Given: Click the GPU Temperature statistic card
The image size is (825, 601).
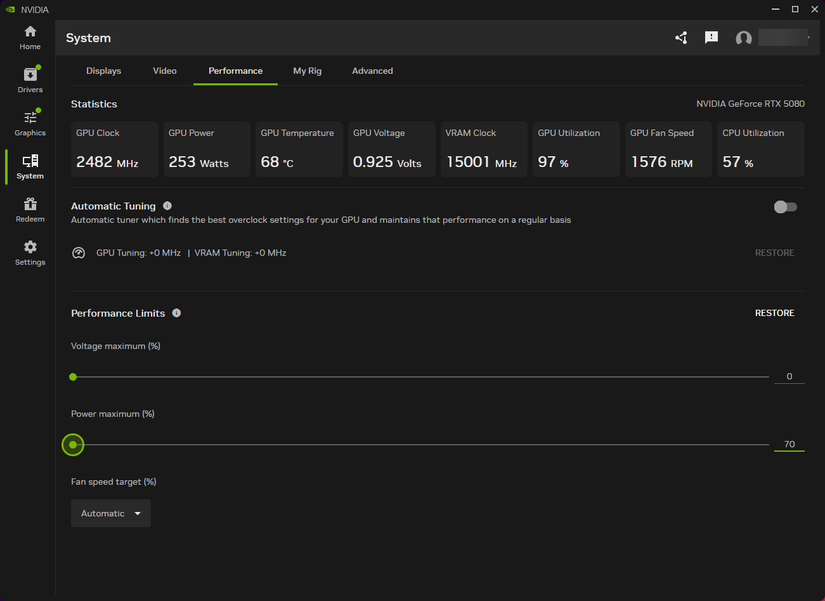Looking at the screenshot, I should [299, 149].
